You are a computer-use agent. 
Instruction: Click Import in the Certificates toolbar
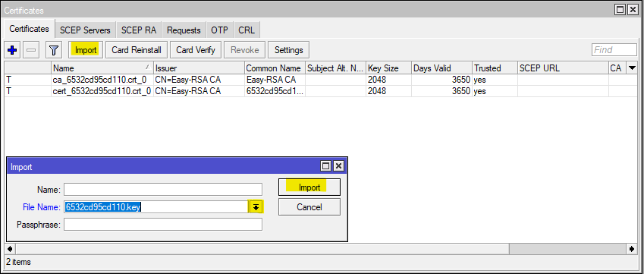(x=86, y=49)
